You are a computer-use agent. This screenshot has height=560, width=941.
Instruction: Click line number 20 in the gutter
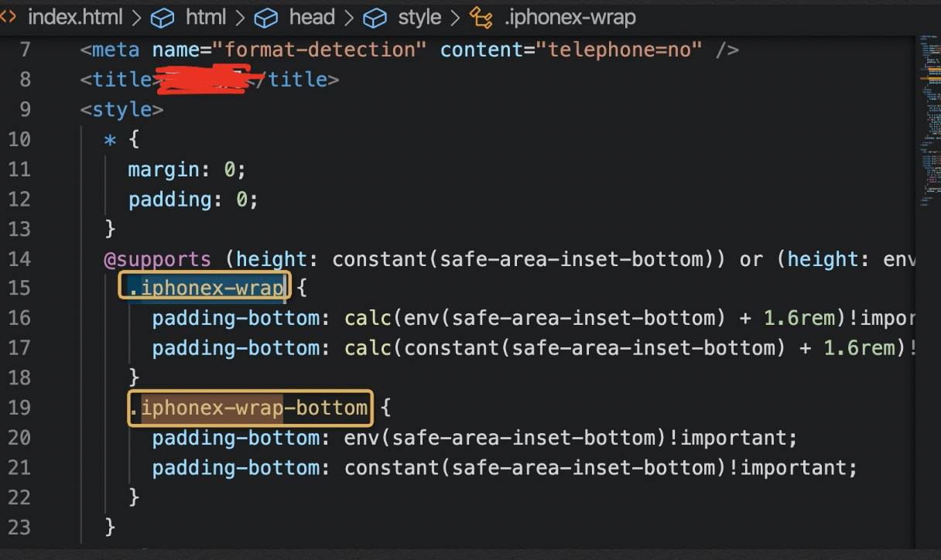click(x=19, y=438)
